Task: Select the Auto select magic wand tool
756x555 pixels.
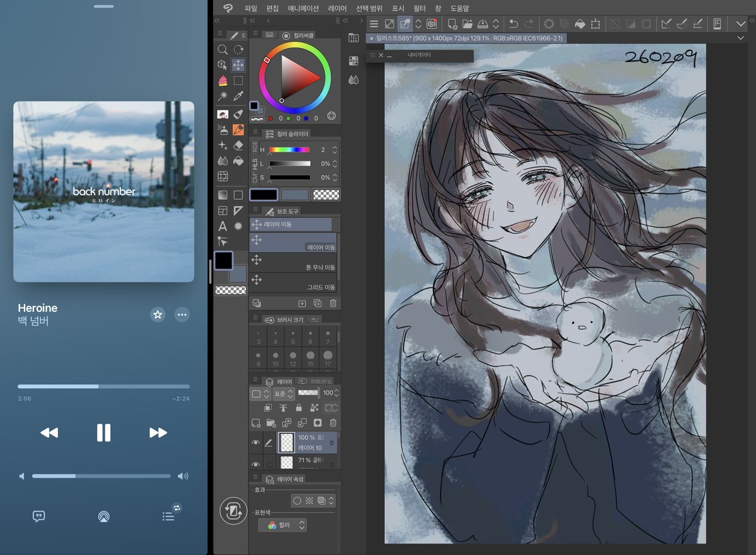Action: (x=222, y=96)
